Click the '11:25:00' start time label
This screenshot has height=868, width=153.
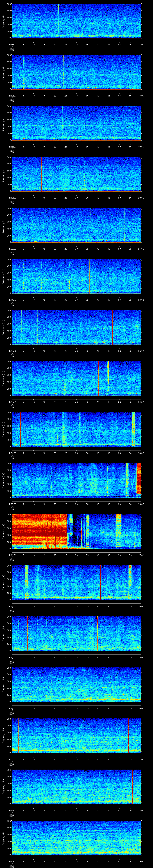12,504
